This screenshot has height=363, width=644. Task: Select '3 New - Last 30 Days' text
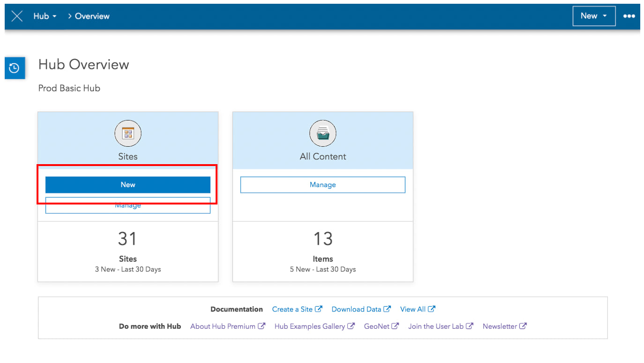pyautogui.click(x=128, y=269)
